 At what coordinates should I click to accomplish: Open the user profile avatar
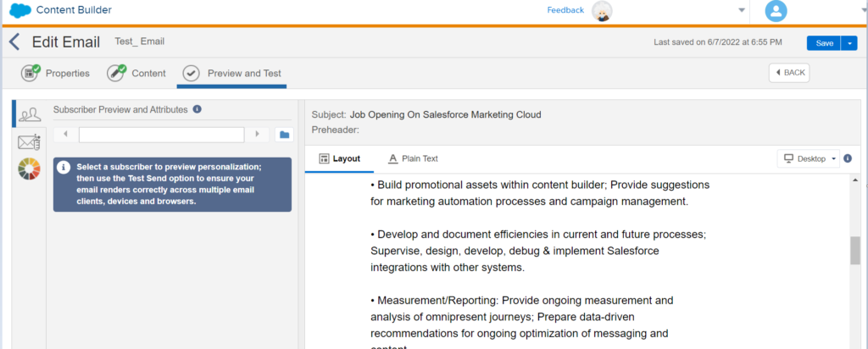[x=776, y=11]
